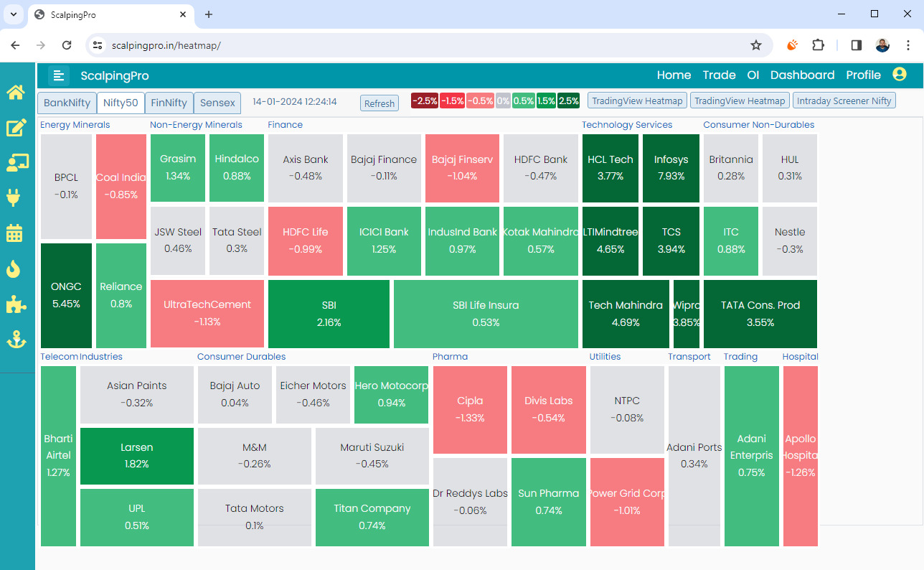View site information icon in address bar
The image size is (924, 570).
98,45
